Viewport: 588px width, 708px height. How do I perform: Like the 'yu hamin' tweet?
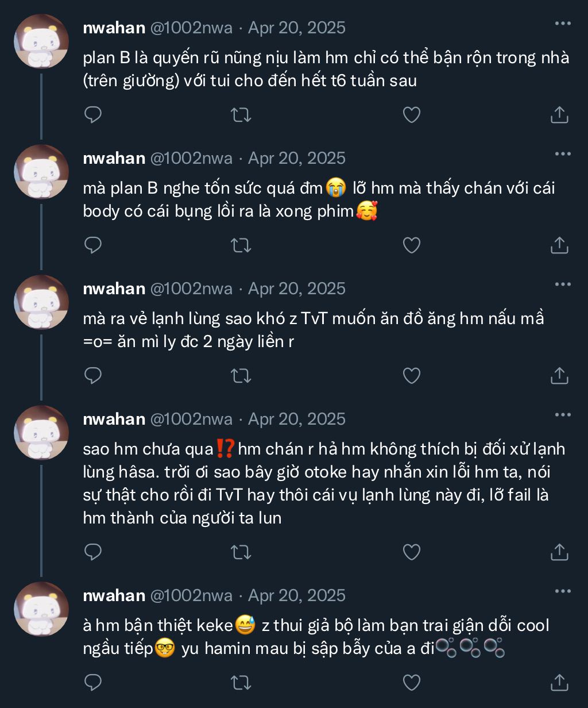(411, 683)
